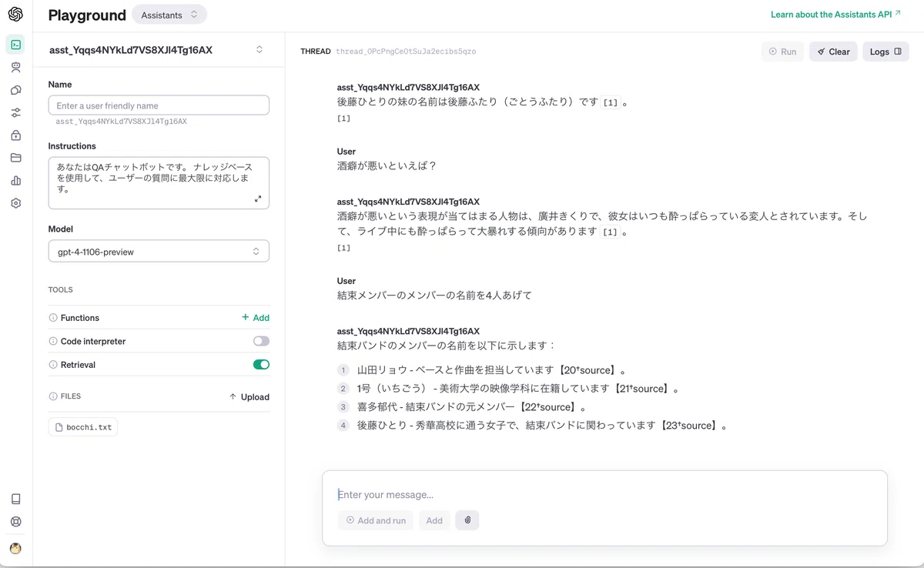Open the Usage bar chart icon
Screen dimensions: 924x568
click(15, 181)
